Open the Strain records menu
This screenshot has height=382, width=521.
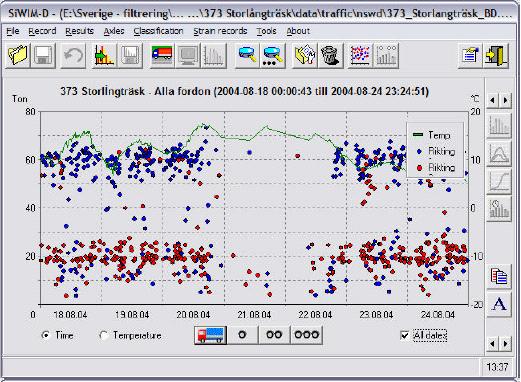(220, 31)
